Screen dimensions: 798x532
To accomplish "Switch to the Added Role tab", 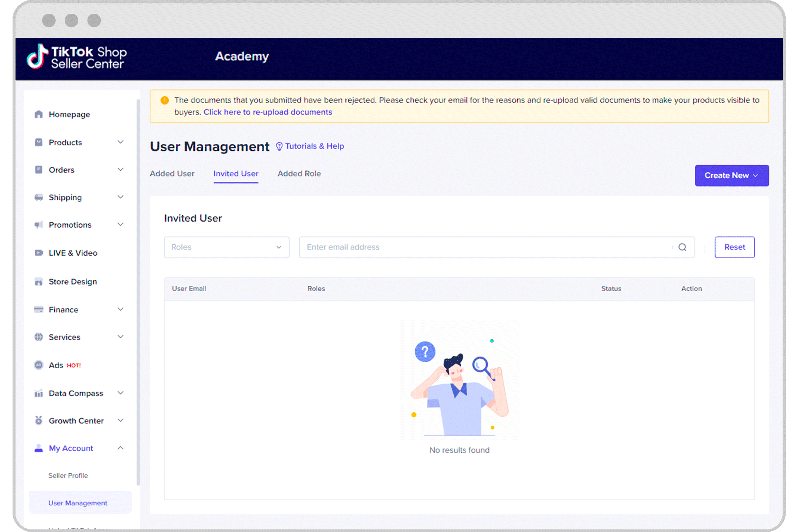I will (299, 173).
